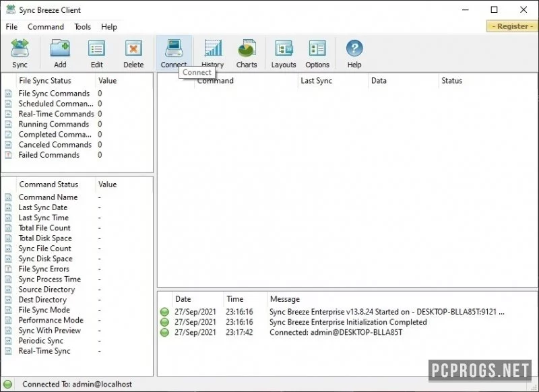Click the green icon beside the Started on message
The image size is (539, 392).
tap(164, 312)
